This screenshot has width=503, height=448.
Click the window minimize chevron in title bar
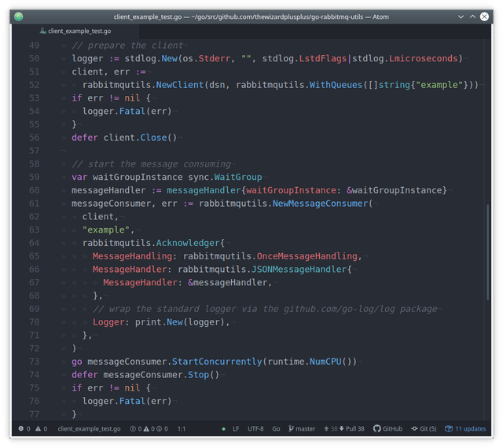[x=461, y=17]
